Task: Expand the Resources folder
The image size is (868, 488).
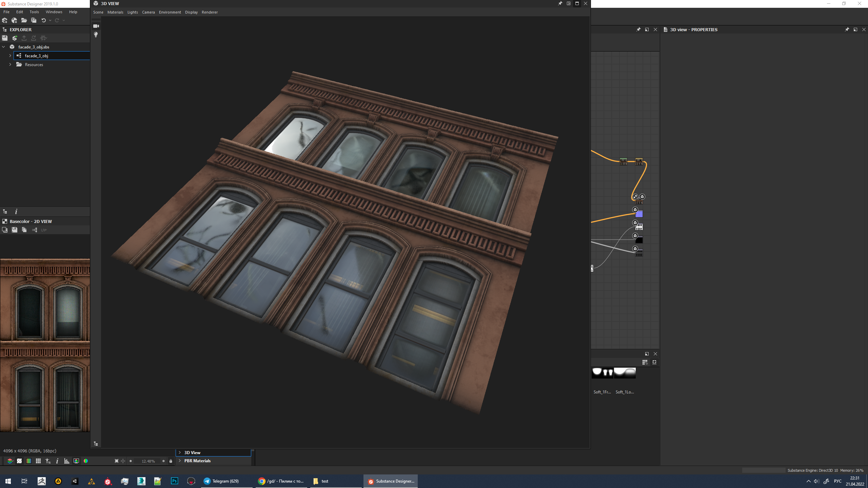Action: pos(10,64)
